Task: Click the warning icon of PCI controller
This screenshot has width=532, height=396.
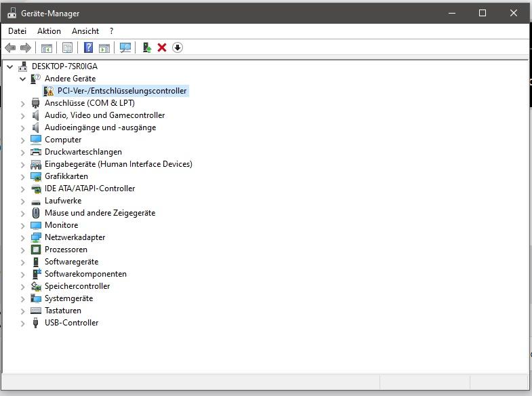Action: tap(49, 91)
